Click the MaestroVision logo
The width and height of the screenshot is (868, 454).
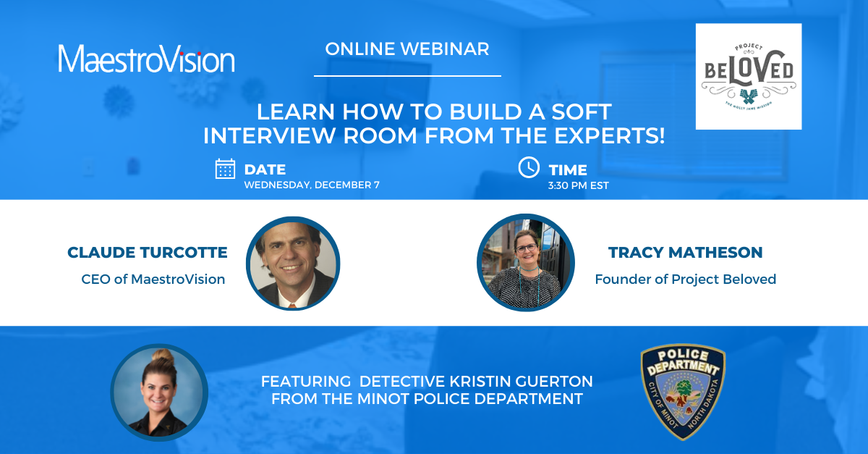pyautogui.click(x=146, y=59)
